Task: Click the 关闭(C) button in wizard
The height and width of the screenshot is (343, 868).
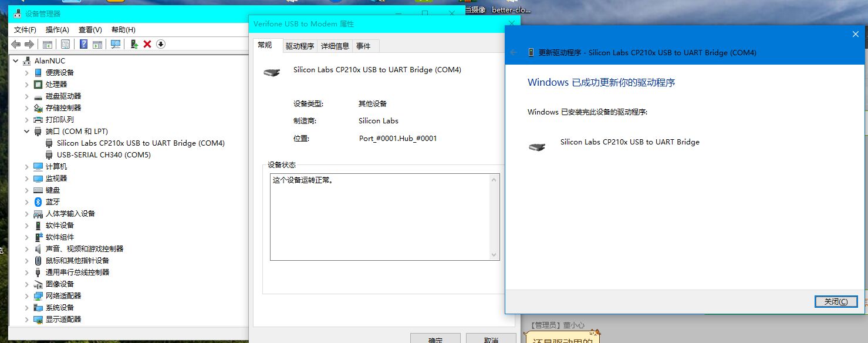Action: tap(836, 301)
